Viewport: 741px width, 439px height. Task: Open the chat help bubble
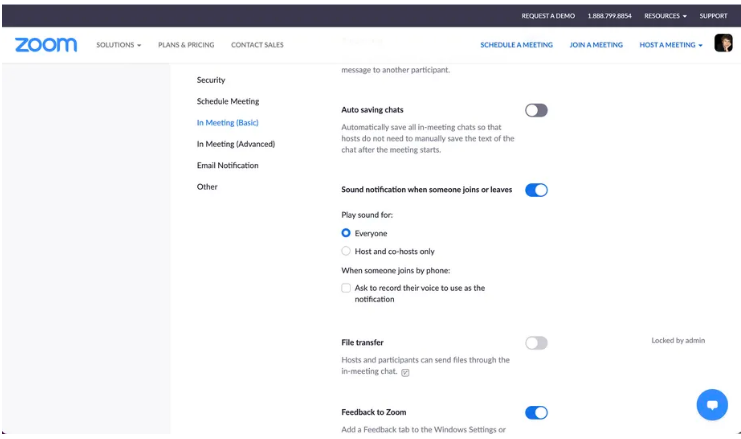[711, 404]
